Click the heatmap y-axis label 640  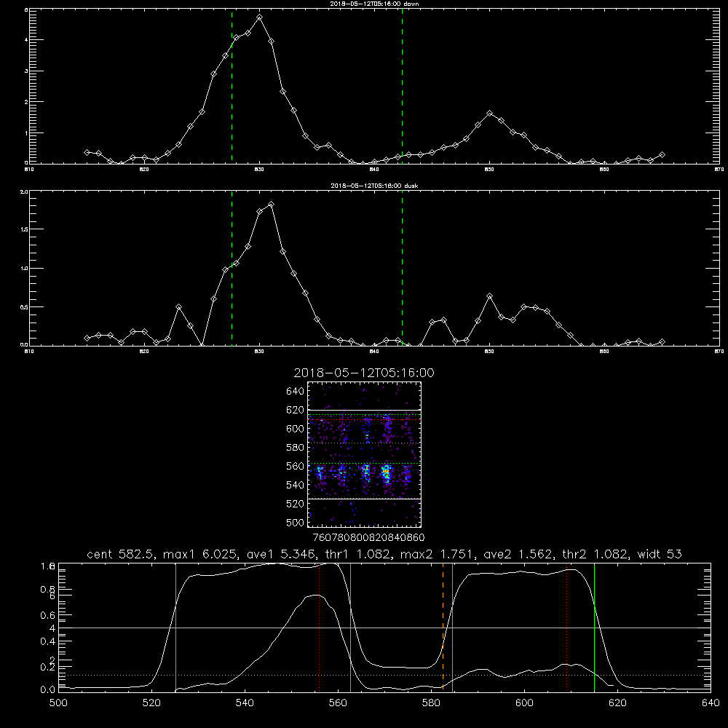click(296, 391)
